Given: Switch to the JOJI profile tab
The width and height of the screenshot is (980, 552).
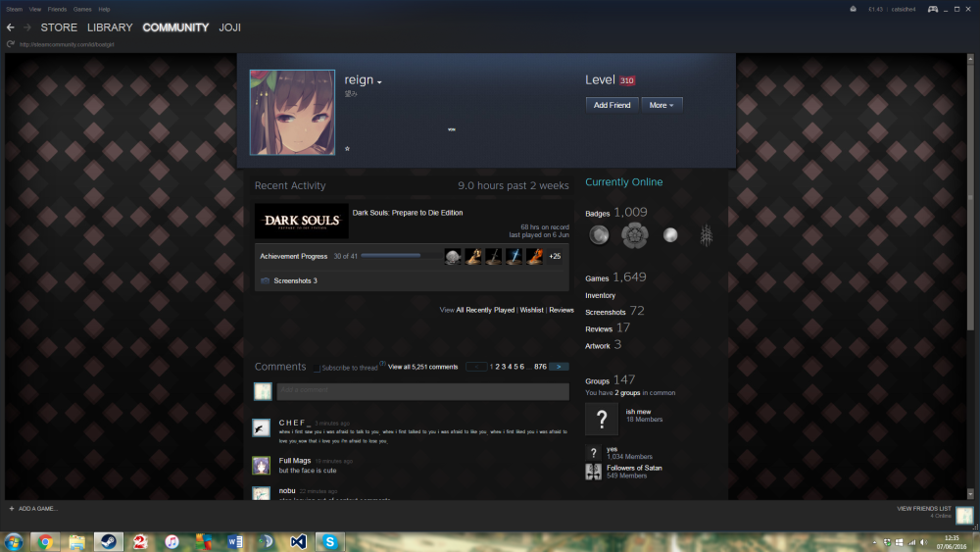Looking at the screenshot, I should pos(230,27).
